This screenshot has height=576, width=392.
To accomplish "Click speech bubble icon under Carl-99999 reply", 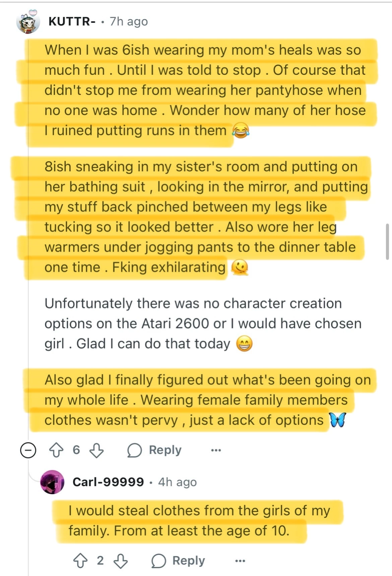I will tap(158, 561).
